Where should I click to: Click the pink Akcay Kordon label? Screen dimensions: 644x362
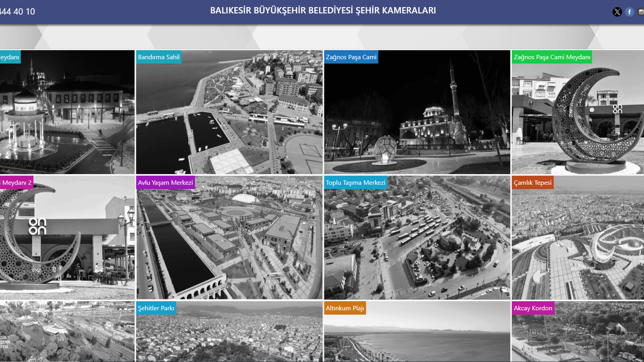[533, 308]
